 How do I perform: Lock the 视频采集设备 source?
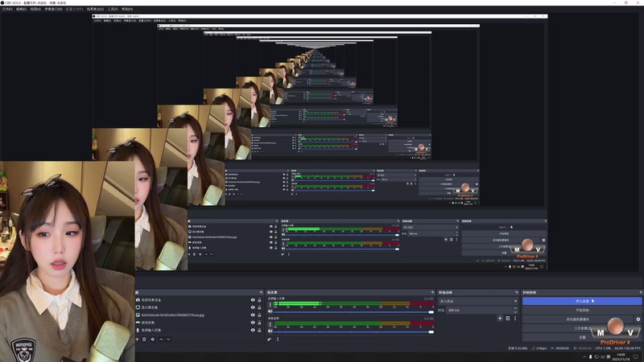pyautogui.click(x=259, y=300)
